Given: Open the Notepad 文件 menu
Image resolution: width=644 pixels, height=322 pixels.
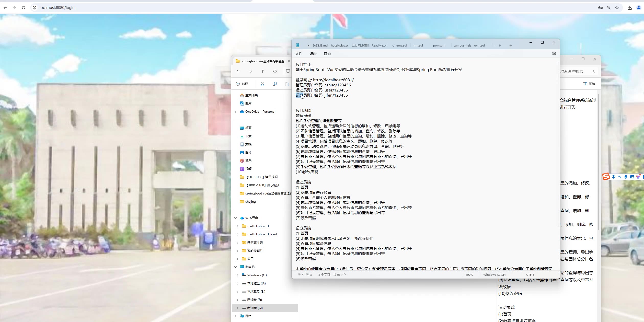Looking at the screenshot, I should coord(299,54).
